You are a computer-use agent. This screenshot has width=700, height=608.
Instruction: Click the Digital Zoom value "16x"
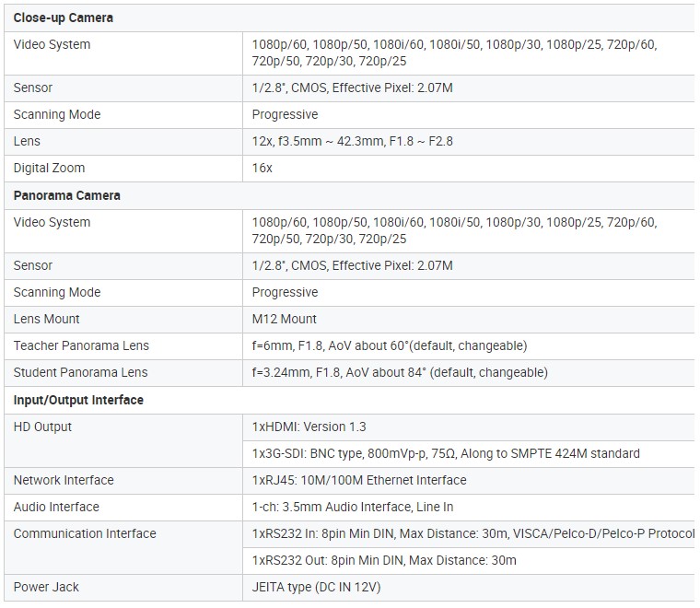point(262,168)
